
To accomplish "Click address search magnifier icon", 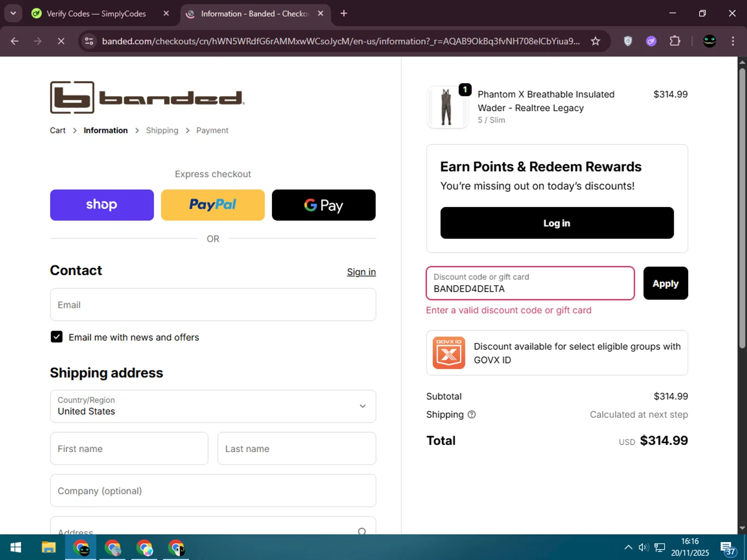I will pyautogui.click(x=362, y=531).
